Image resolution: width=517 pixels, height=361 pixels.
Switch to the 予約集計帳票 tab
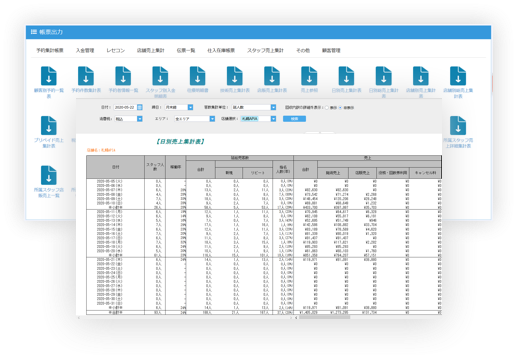coord(50,50)
